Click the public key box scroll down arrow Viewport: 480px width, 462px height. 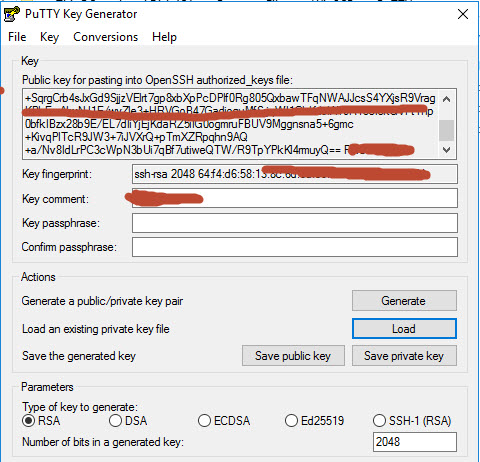click(447, 150)
